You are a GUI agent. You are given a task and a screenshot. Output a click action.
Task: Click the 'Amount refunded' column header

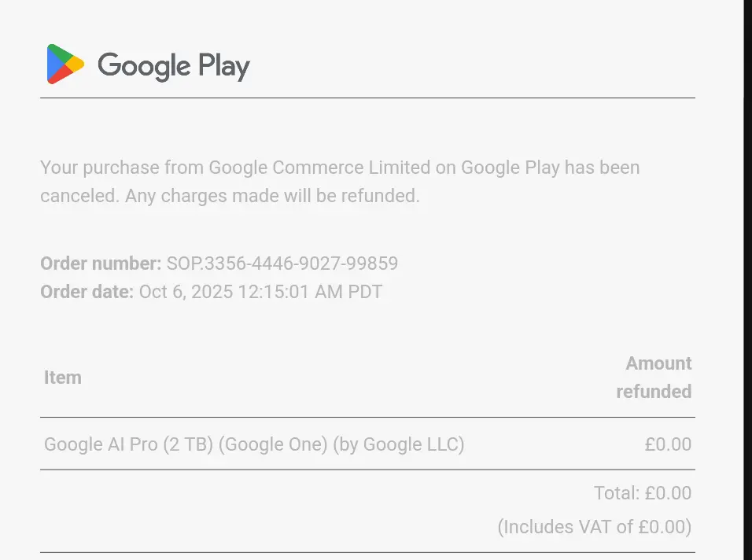654,378
